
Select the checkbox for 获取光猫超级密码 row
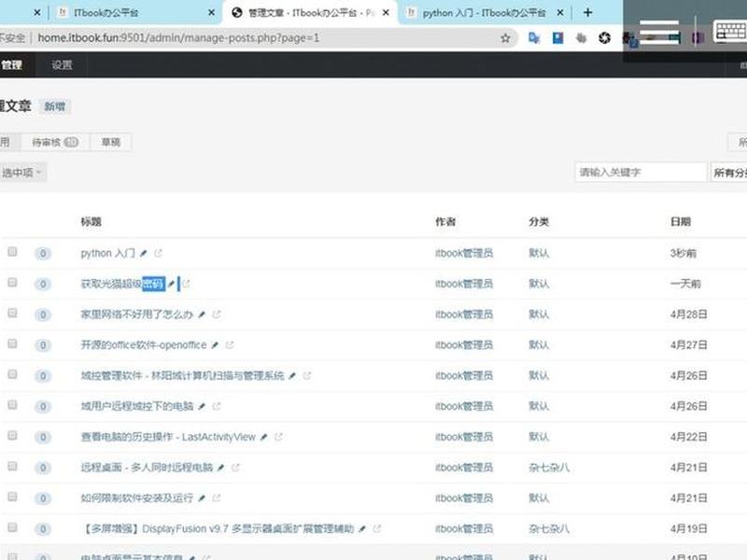(12, 283)
